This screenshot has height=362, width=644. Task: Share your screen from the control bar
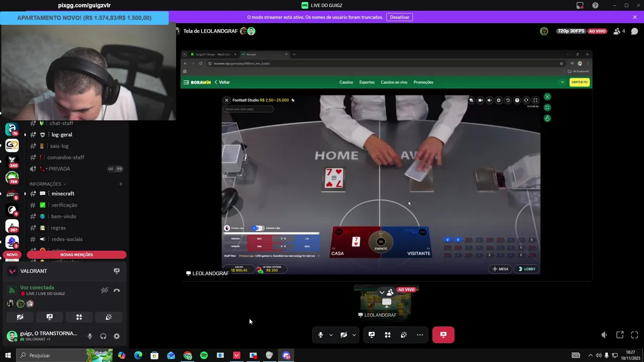click(371, 335)
